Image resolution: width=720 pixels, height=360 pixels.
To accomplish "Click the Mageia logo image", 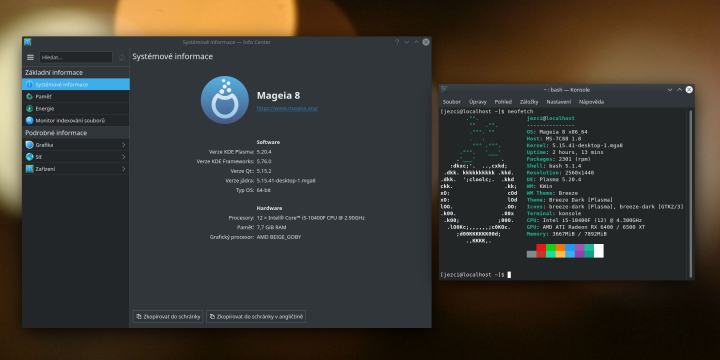I will 225,100.
